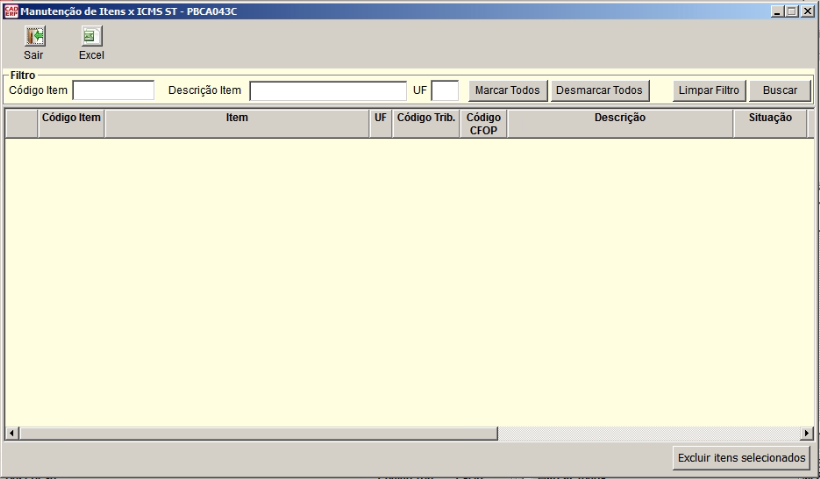Minimize the Manutenção de Itens window

[x=777, y=11]
